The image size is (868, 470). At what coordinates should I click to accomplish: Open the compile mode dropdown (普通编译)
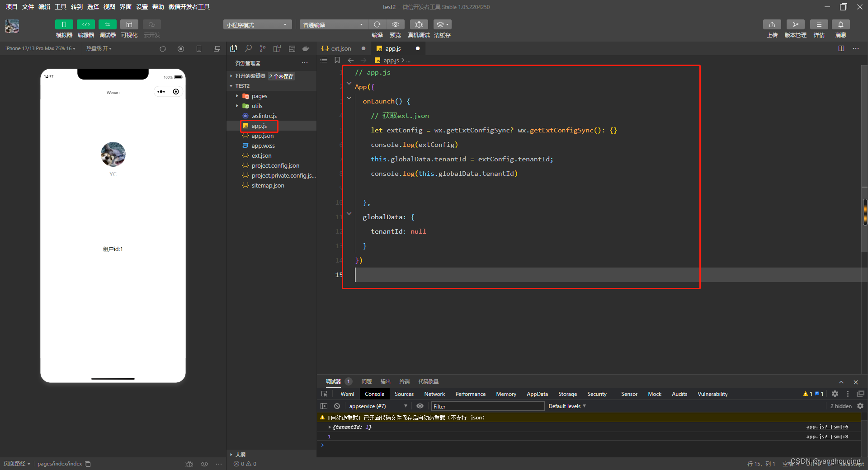pyautogui.click(x=333, y=24)
